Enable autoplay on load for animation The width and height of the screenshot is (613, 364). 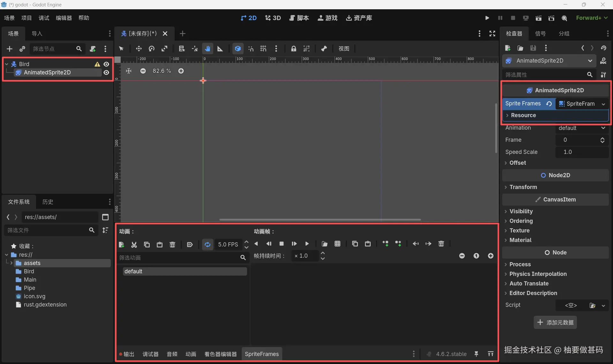tap(190, 244)
